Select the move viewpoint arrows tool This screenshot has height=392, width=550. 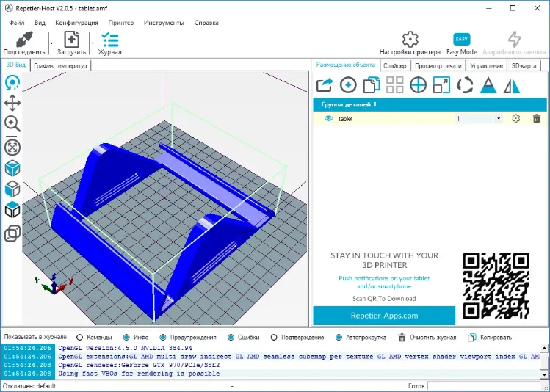[x=12, y=103]
